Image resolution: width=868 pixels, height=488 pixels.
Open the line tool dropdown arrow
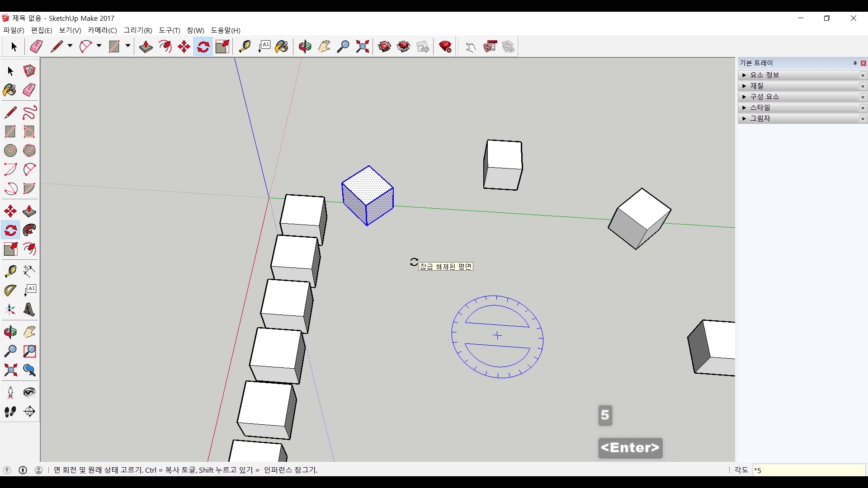(x=70, y=46)
